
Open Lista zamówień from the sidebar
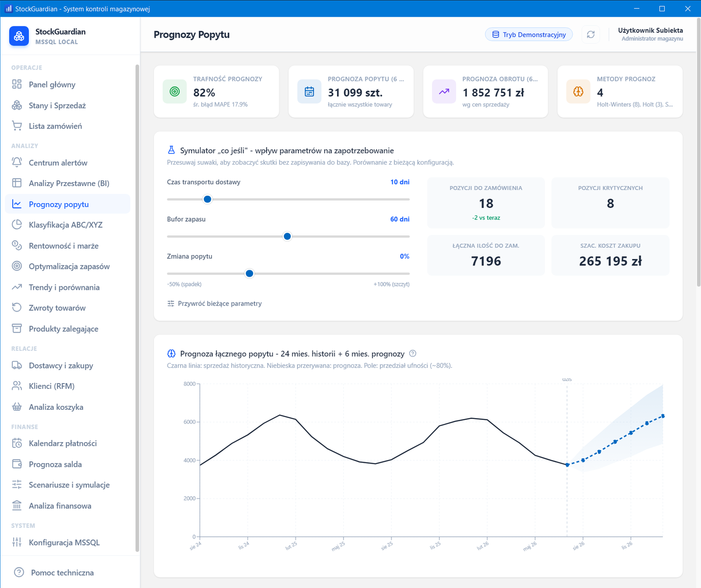click(x=67, y=126)
